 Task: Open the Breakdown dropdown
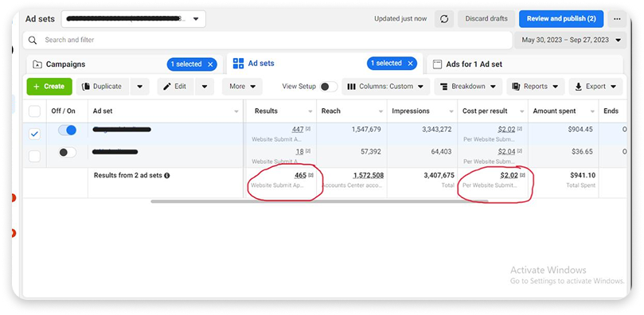[468, 87]
